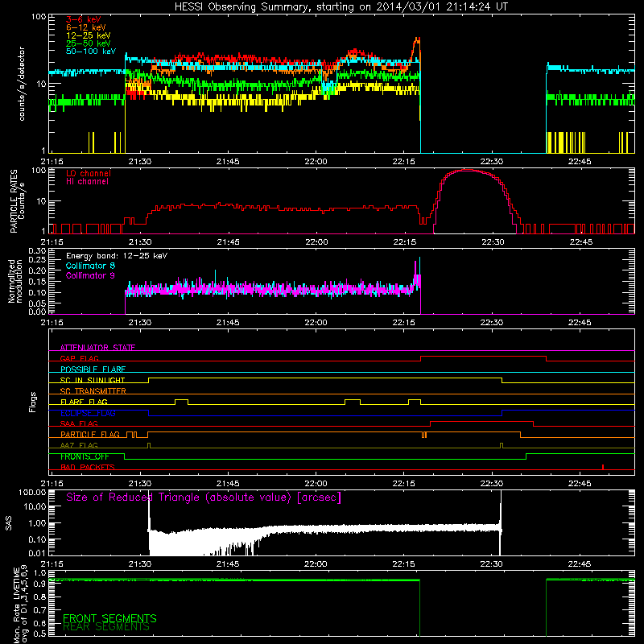644x644 pixels.
Task: Click the yellow 12-25 keV legend entry
Action: pyautogui.click(x=88, y=35)
